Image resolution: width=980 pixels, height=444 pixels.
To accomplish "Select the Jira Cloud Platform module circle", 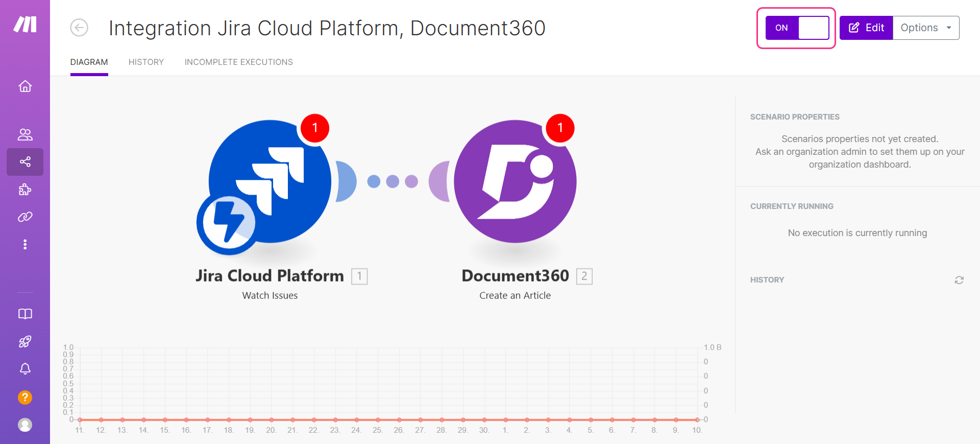I will coord(270,181).
